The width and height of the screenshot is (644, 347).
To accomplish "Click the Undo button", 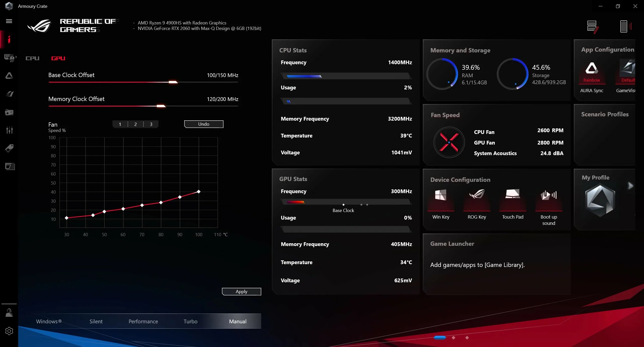I will click(204, 124).
